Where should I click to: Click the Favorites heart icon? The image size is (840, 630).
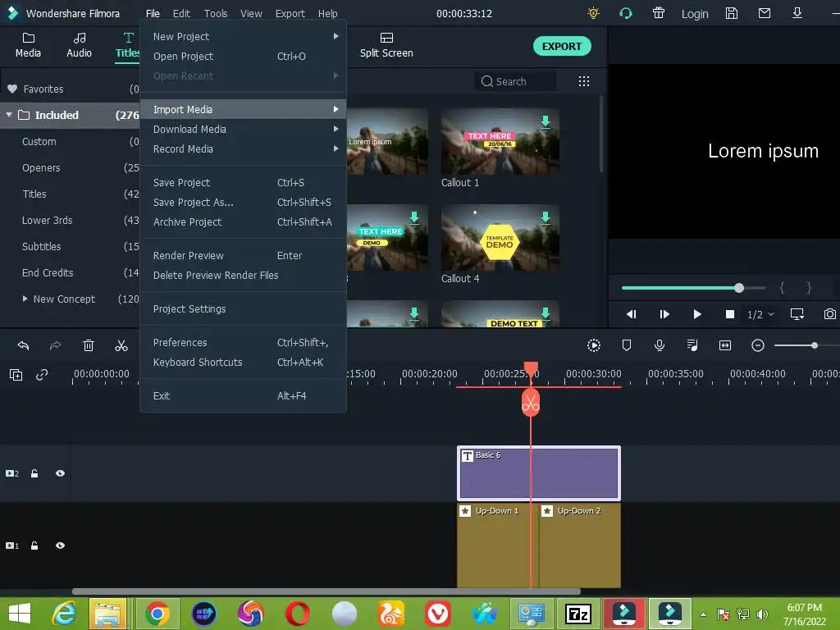point(12,89)
